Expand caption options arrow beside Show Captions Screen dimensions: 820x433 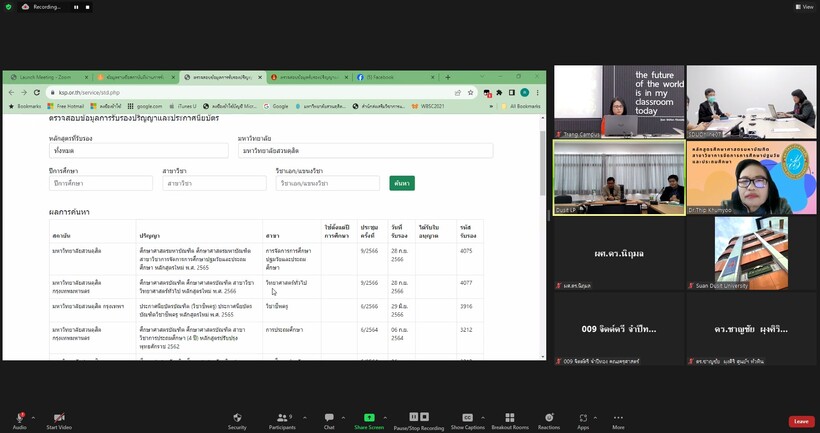coord(482,418)
